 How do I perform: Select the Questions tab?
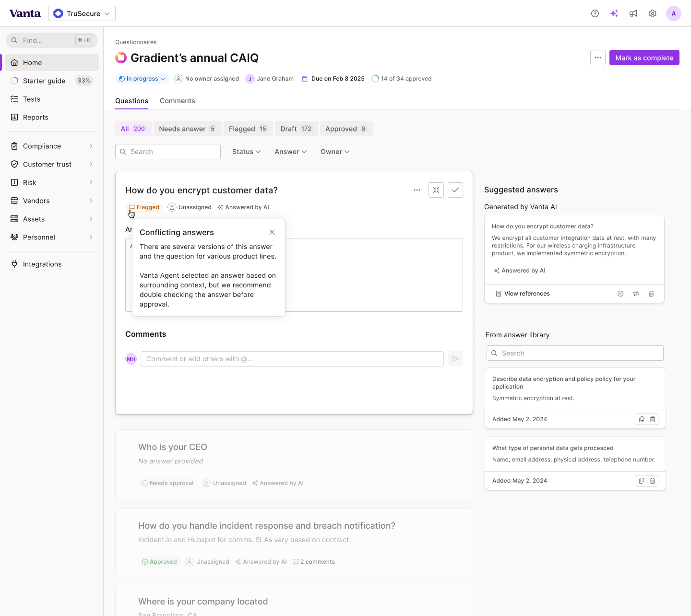[x=131, y=101]
